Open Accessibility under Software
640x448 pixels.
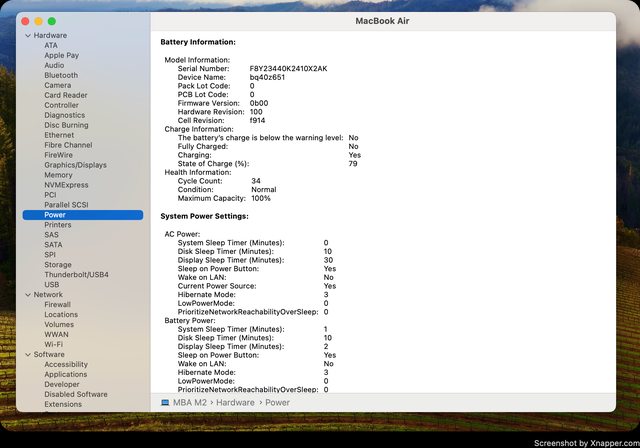pos(66,365)
